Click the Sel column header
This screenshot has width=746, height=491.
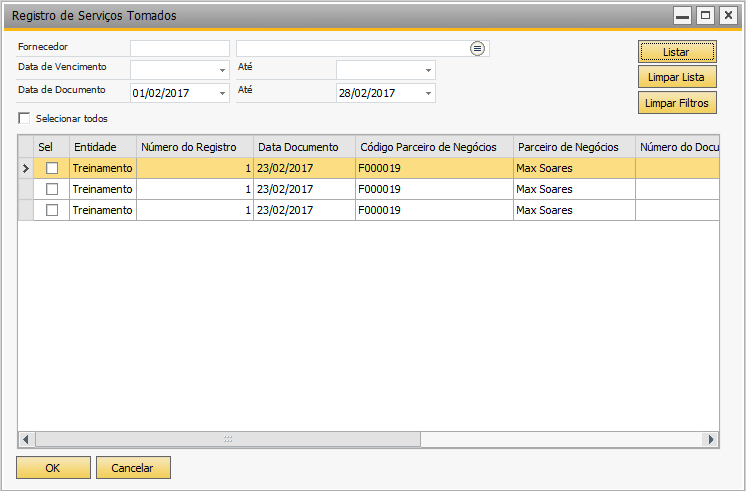tap(51, 147)
